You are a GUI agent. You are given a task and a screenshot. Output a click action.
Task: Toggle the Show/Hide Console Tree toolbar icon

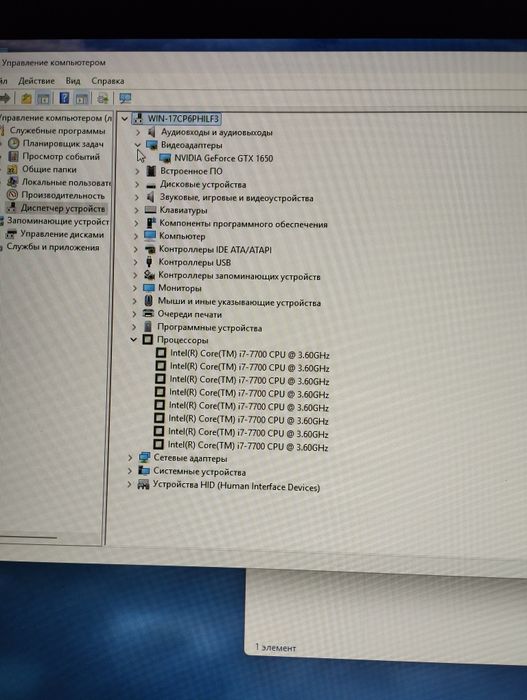(x=44, y=98)
